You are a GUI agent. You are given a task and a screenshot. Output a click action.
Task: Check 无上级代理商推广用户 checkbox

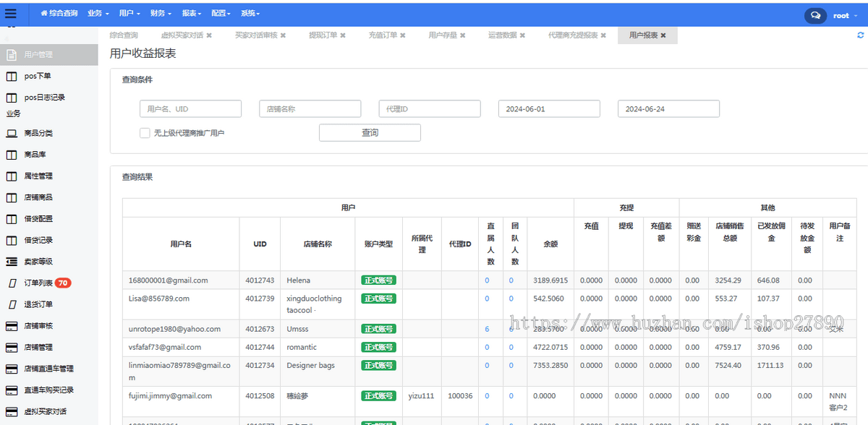click(x=145, y=133)
